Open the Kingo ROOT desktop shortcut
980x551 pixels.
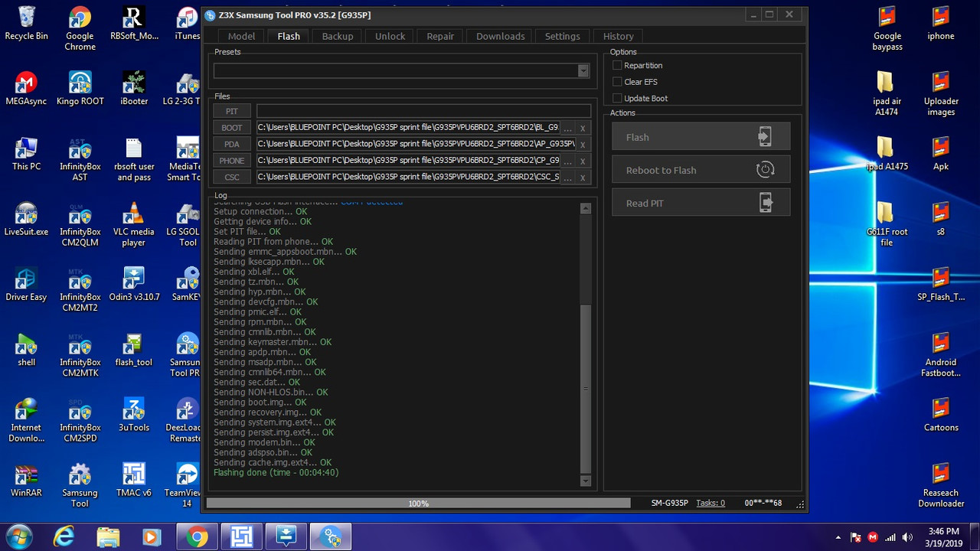pos(80,88)
